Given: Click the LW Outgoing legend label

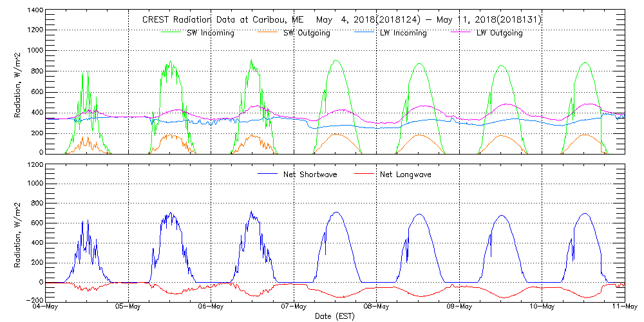Looking at the screenshot, I should tap(499, 33).
